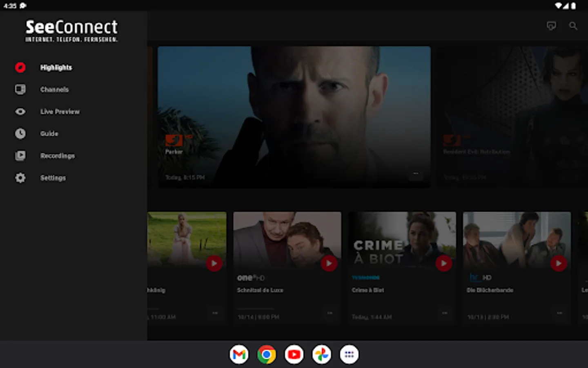Image resolution: width=588 pixels, height=368 pixels.
Task: Tap the battery icon in status bar
Action: (x=573, y=6)
